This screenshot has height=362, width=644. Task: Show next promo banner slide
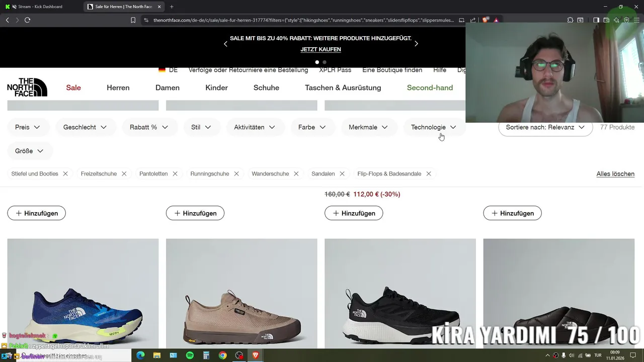[x=416, y=44]
